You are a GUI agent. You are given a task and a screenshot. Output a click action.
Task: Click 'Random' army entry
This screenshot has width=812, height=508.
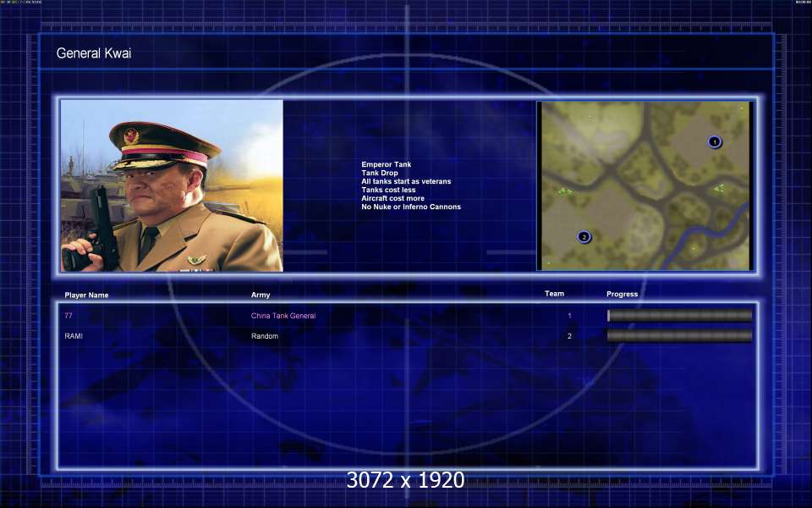pyautogui.click(x=265, y=336)
